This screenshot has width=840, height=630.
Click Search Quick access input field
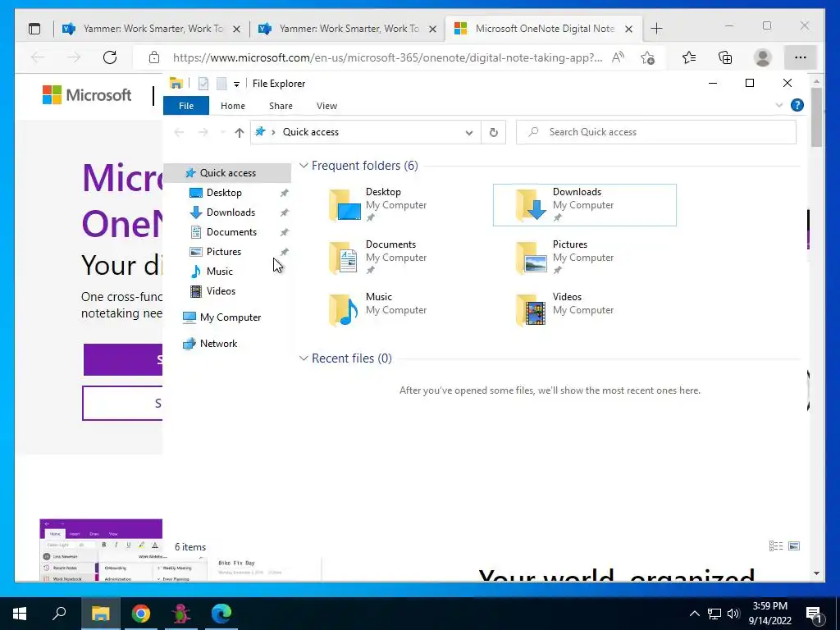click(655, 132)
